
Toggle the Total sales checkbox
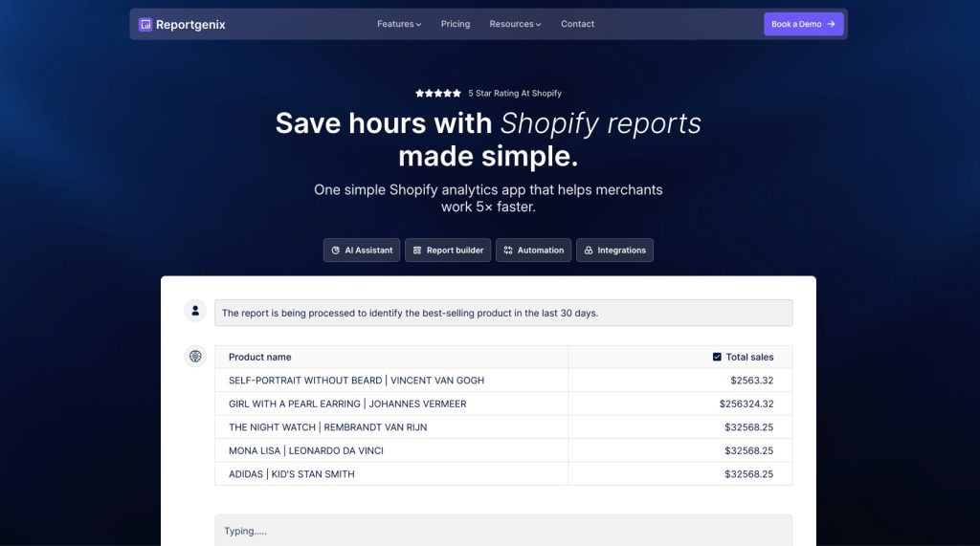coord(717,357)
